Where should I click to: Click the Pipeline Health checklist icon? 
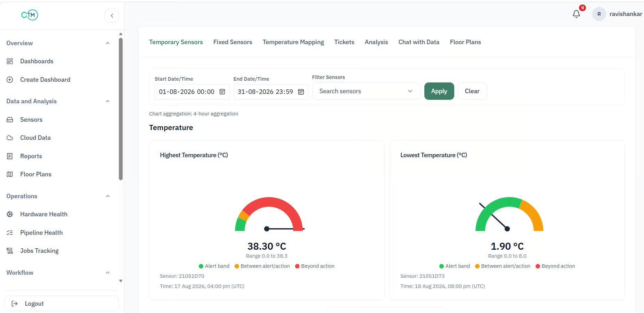click(10, 233)
